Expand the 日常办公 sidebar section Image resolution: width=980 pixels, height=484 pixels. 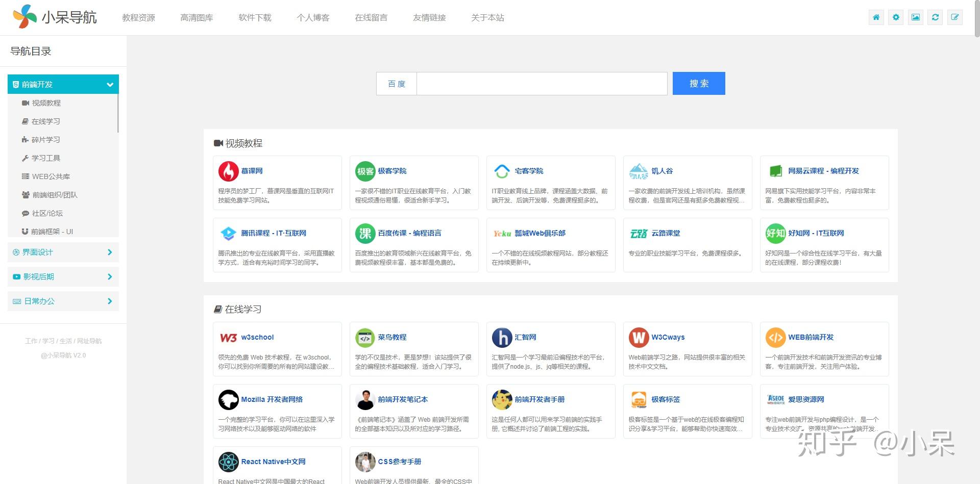63,301
